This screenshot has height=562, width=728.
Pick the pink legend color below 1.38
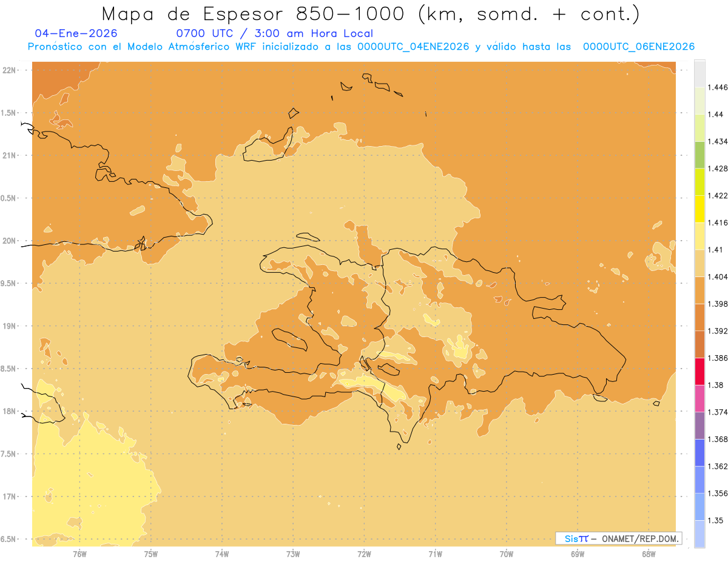(x=699, y=398)
